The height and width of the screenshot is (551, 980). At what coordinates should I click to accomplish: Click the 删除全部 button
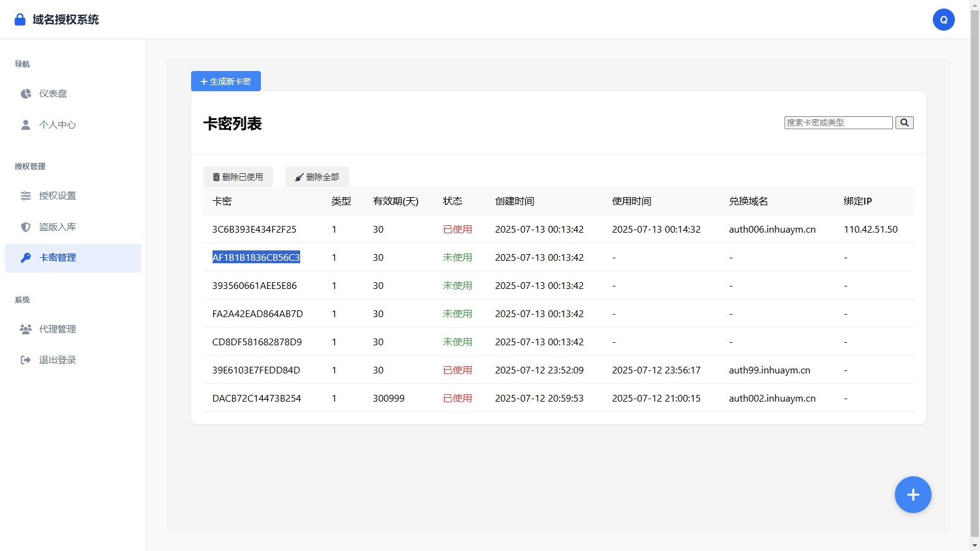coord(317,176)
